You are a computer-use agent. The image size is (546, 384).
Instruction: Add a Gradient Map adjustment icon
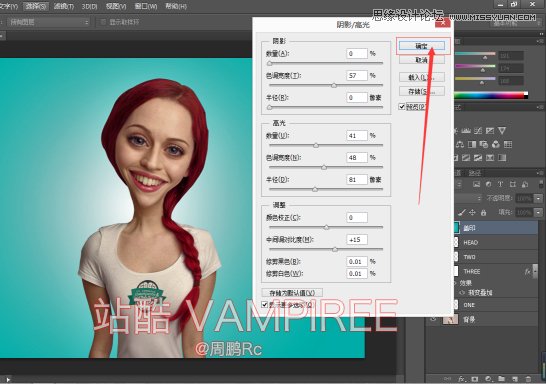pyautogui.click(x=502, y=158)
